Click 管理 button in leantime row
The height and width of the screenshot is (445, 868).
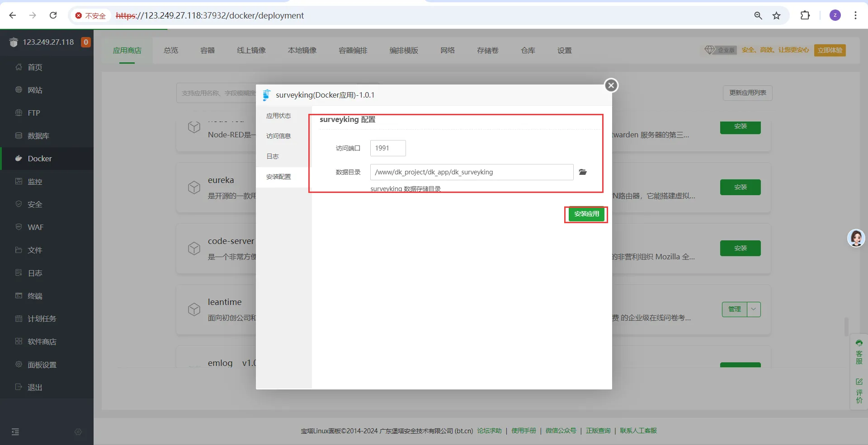(735, 309)
